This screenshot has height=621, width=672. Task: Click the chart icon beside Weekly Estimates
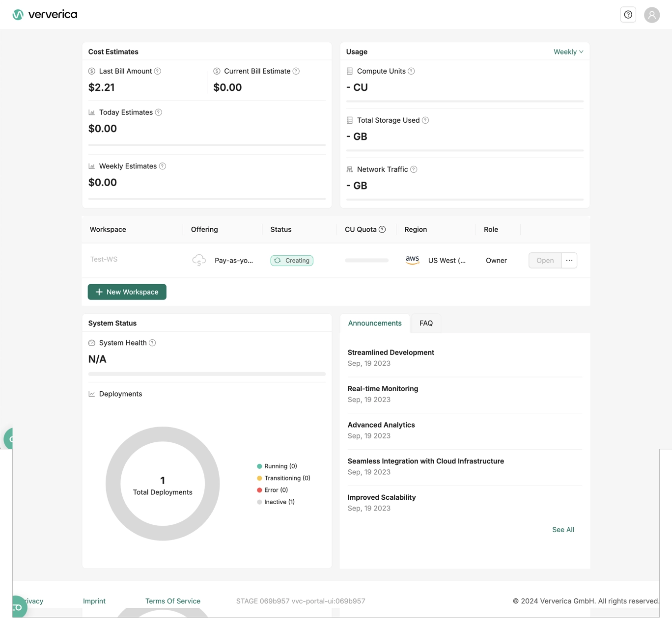click(92, 166)
